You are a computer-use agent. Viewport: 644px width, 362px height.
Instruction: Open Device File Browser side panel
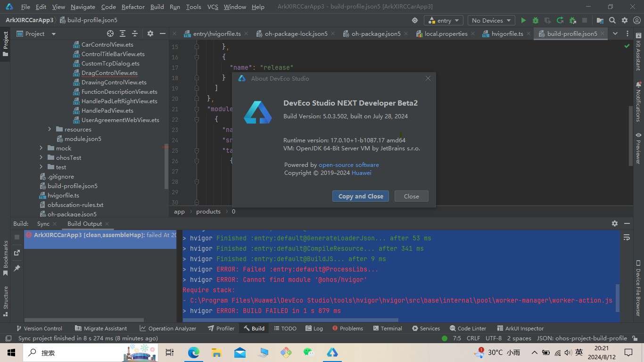point(638,288)
